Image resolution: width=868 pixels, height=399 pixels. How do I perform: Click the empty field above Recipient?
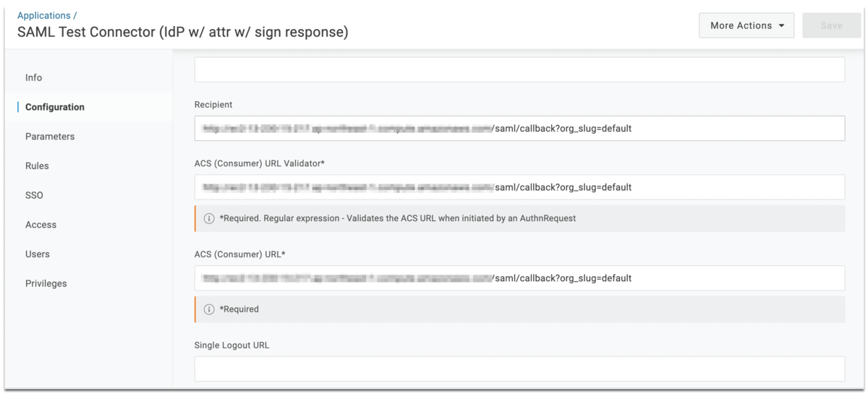click(x=519, y=70)
